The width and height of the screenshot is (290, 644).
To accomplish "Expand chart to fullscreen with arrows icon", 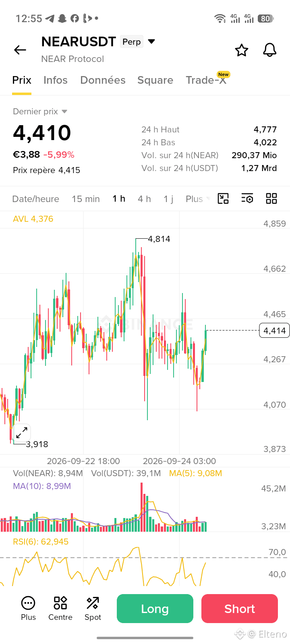I will coord(22,433).
